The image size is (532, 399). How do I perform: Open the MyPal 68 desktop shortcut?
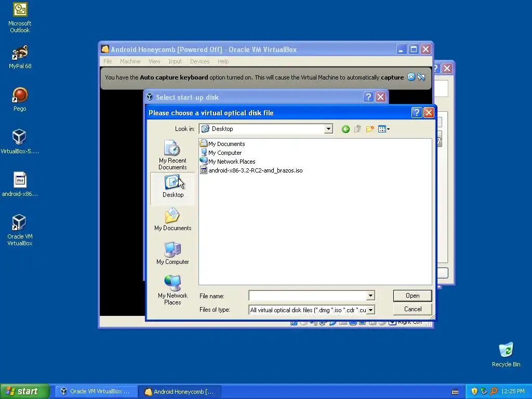[x=20, y=57]
